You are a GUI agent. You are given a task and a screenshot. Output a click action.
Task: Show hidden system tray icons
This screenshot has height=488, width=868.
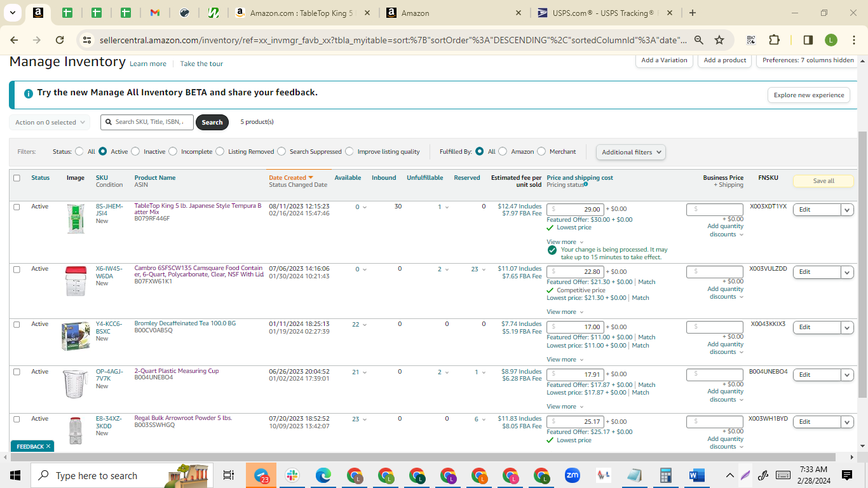coord(730,475)
